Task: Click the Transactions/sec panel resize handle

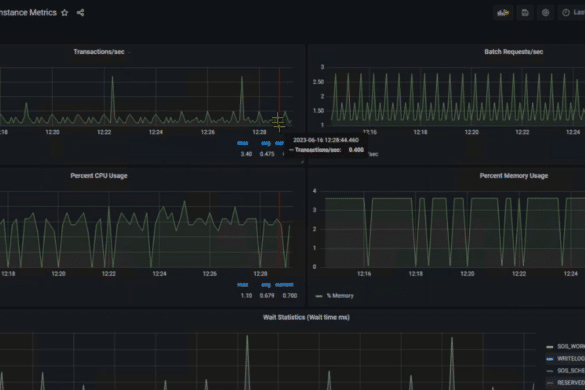Action: pos(302,162)
